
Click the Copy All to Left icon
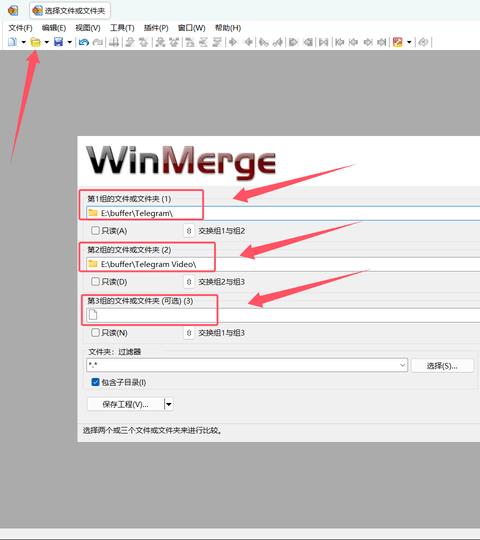tap(308, 42)
